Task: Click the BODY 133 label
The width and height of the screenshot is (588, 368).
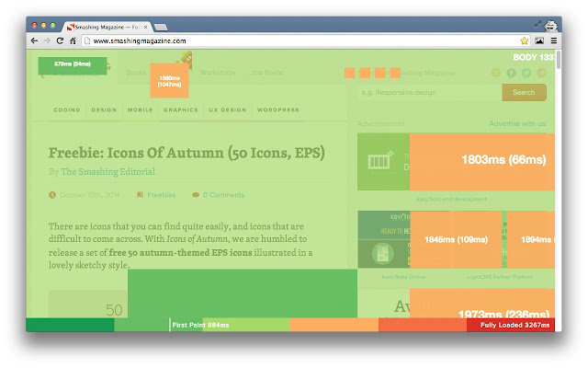Action: (534, 57)
